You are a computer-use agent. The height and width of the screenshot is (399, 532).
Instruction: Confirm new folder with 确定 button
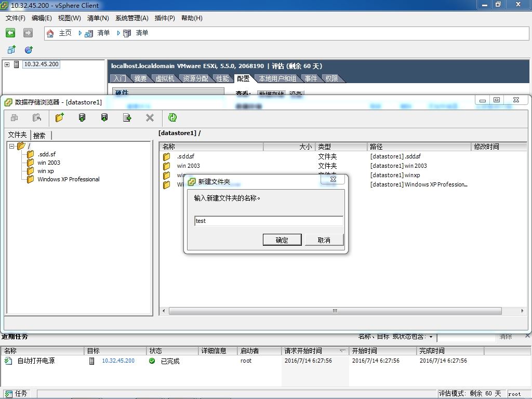(x=282, y=240)
